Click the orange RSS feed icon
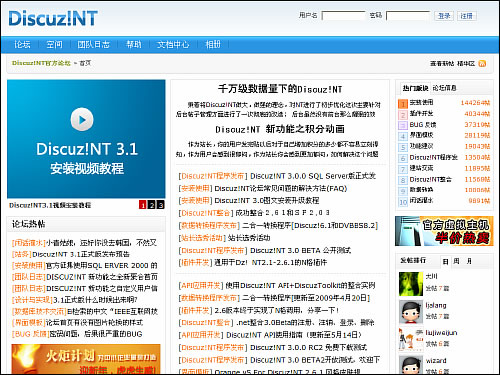Screen dimensions: 500x375 pos(482,63)
